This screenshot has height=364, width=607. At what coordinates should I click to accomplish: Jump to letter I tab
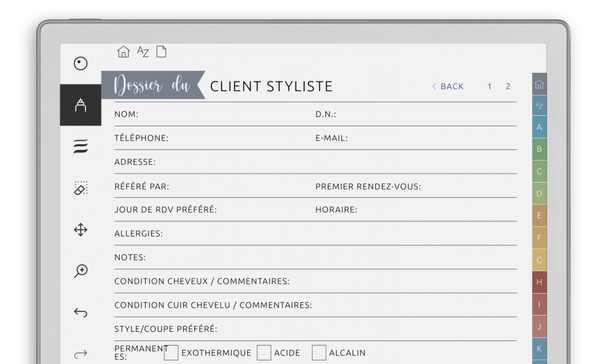click(539, 304)
